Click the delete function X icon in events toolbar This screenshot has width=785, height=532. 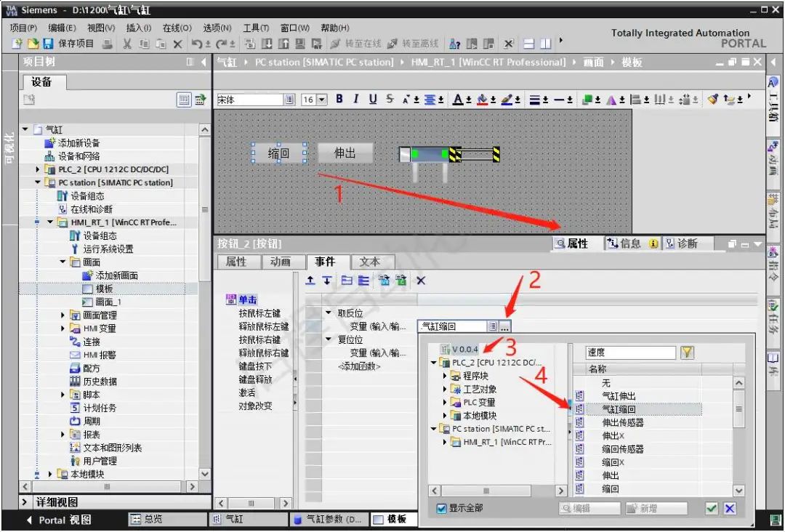421,281
